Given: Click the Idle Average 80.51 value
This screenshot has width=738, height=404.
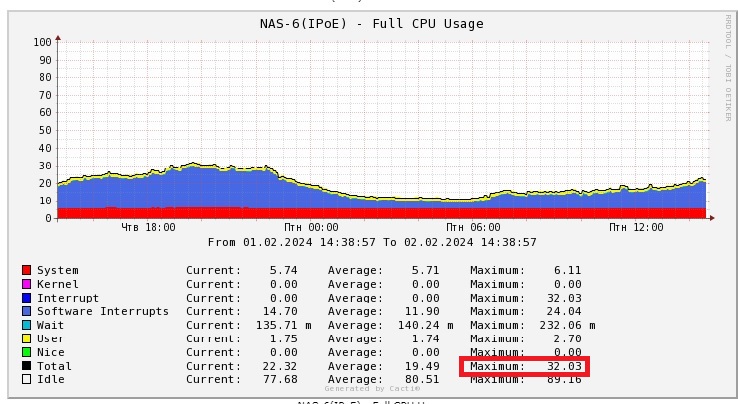Looking at the screenshot, I should 422,379.
